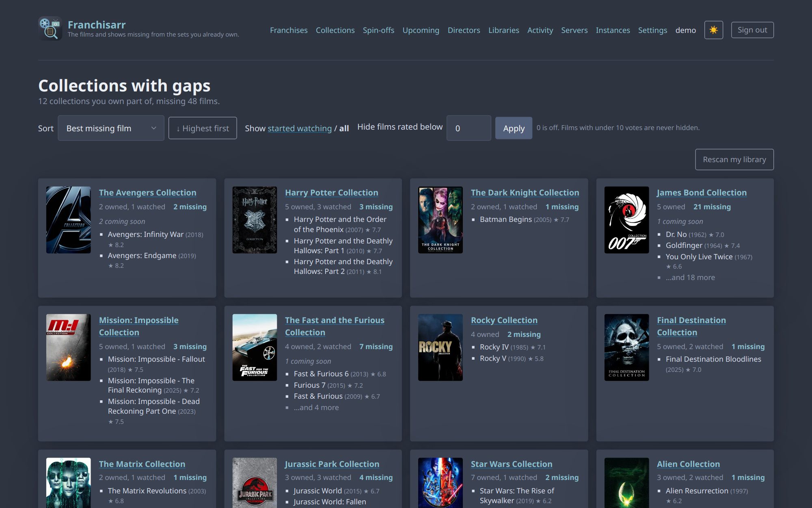
Task: Open the Fast and the Furious poster
Action: 255,347
